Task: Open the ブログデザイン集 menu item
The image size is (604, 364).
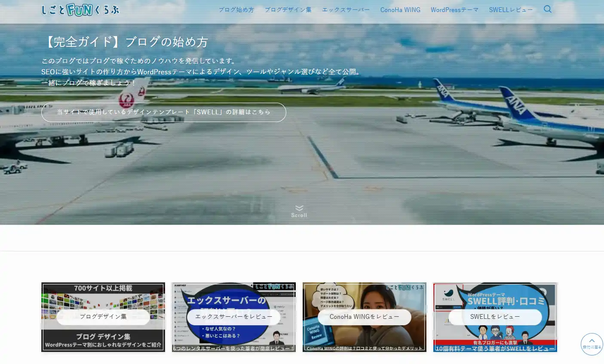Action: (288, 9)
